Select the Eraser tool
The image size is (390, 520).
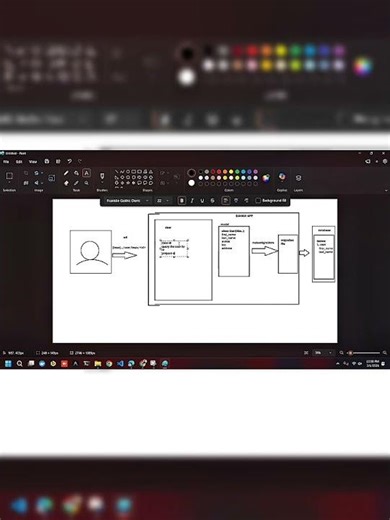[x=66, y=183]
